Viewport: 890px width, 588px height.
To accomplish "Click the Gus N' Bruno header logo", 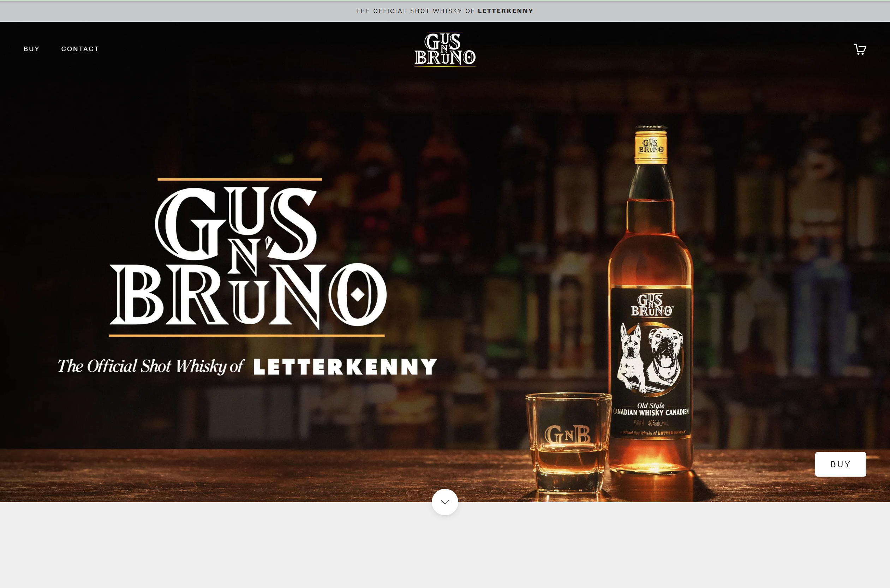I will (x=445, y=49).
